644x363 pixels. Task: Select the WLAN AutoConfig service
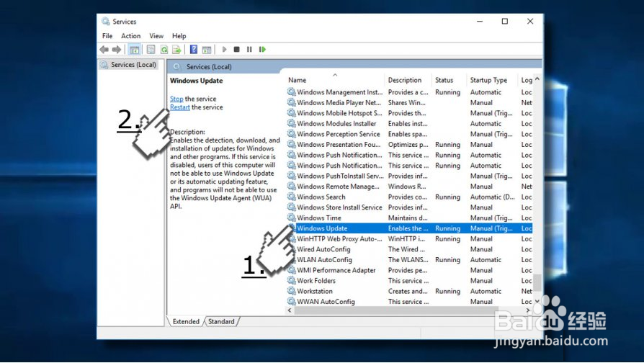pyautogui.click(x=409, y=260)
